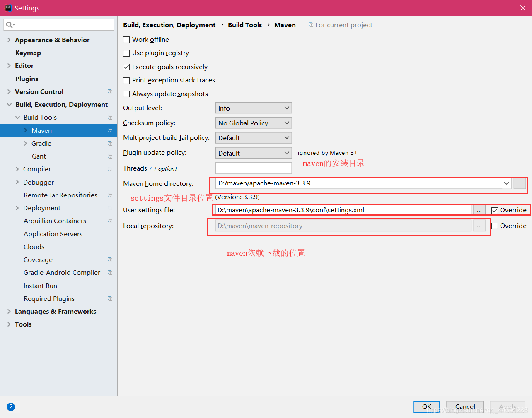Expand the Tools section
The height and width of the screenshot is (418, 532).
9,324
